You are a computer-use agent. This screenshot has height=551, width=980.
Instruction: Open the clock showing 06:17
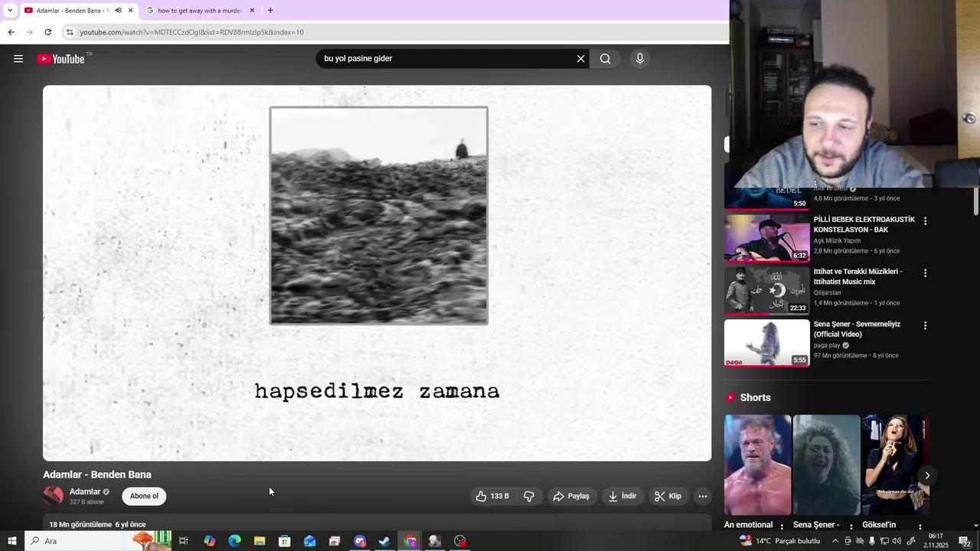click(x=936, y=541)
